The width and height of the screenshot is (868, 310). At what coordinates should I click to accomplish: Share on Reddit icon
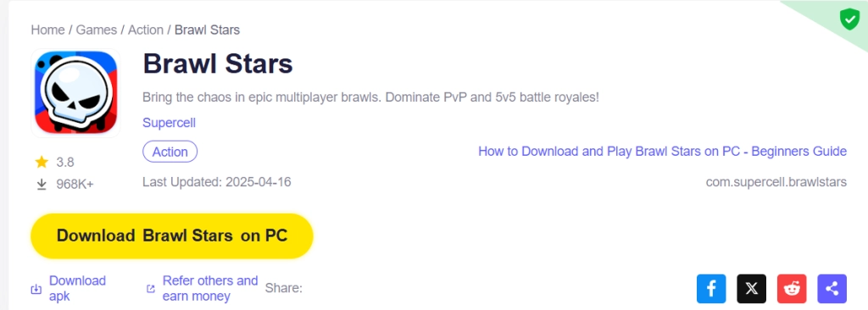793,289
